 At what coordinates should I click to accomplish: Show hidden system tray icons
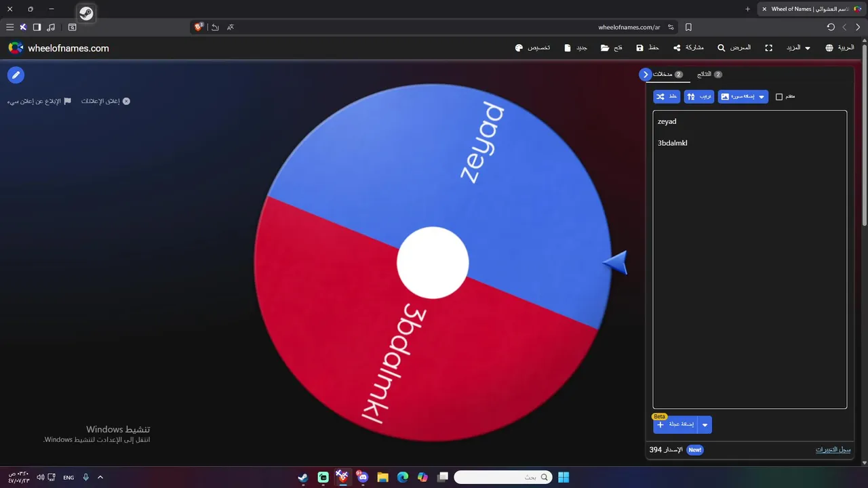[100, 477]
